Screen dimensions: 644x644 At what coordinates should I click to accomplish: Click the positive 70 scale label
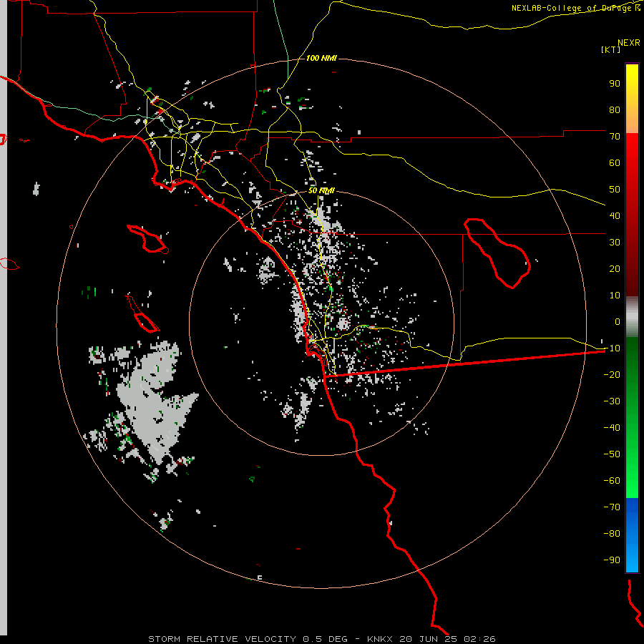[x=615, y=137]
